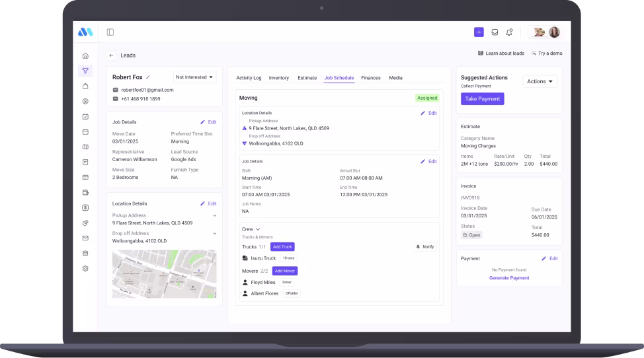This screenshot has width=644, height=358.
Task: Click the envelope mail icon in sidebar
Action: 85,238
